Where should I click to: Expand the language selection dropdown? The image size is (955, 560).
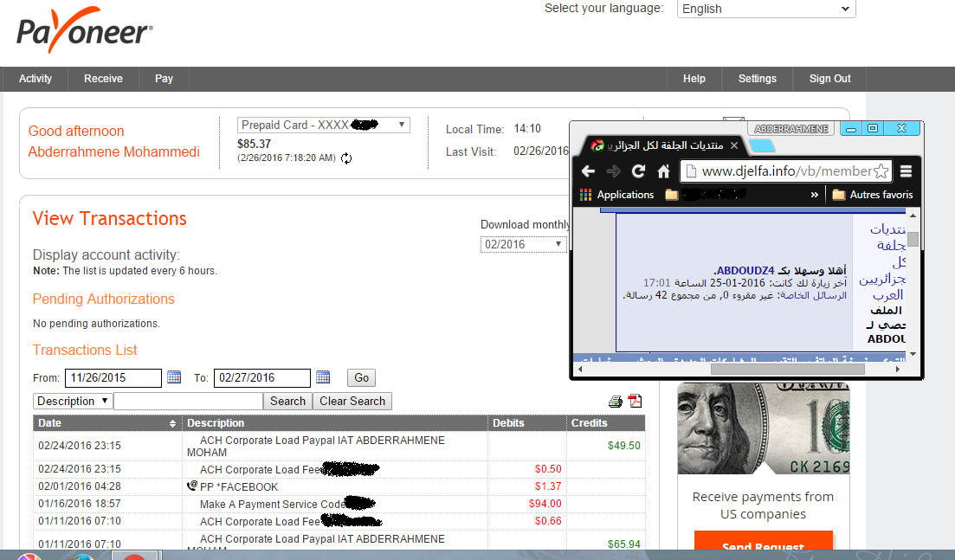[x=766, y=9]
